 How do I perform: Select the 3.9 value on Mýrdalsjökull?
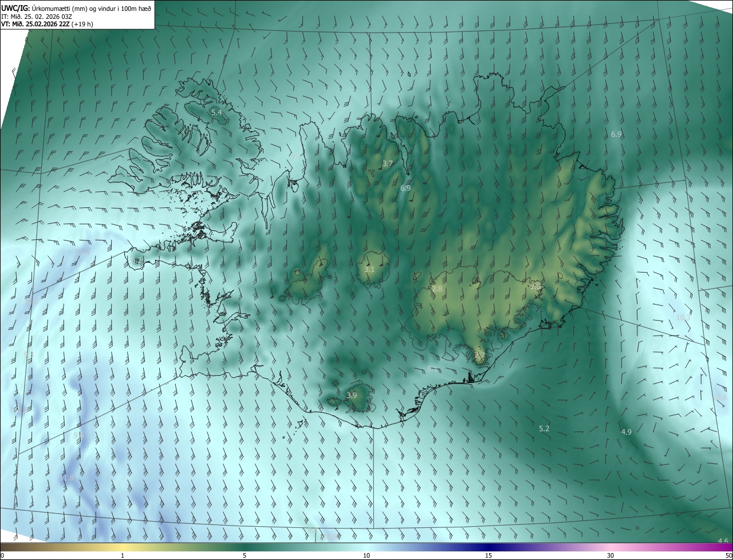(x=352, y=395)
